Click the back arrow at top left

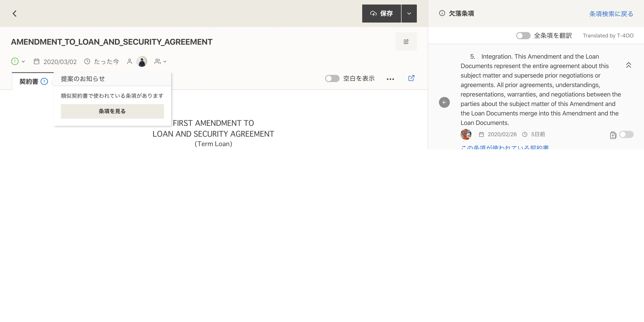click(x=14, y=14)
